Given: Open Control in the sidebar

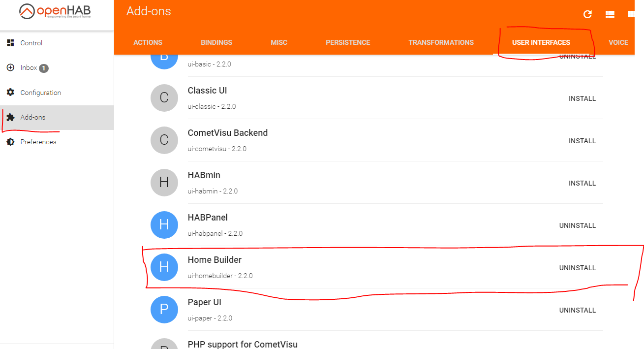Looking at the screenshot, I should (57, 43).
